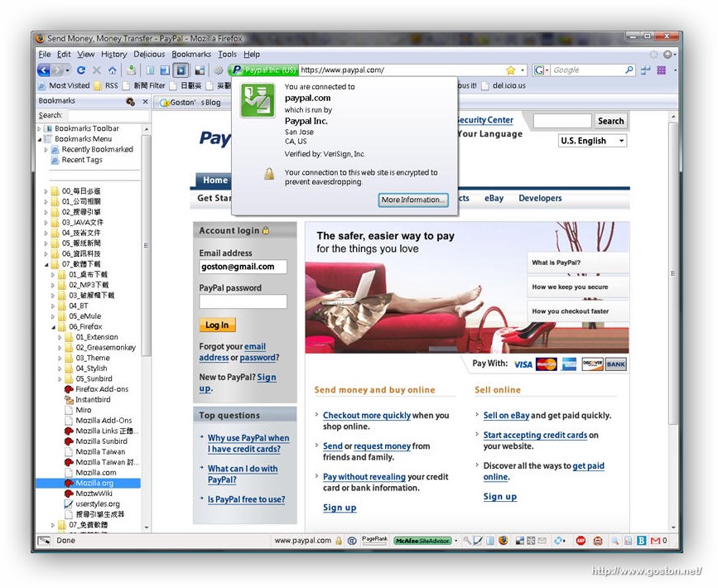The width and height of the screenshot is (718, 588).
Task: Open the Delicious menu
Action: point(149,55)
